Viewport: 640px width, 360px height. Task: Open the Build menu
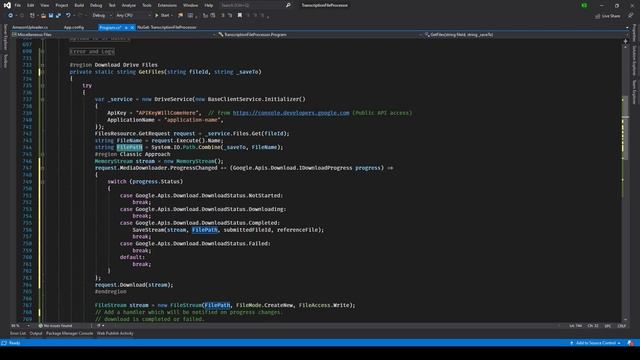click(x=79, y=5)
